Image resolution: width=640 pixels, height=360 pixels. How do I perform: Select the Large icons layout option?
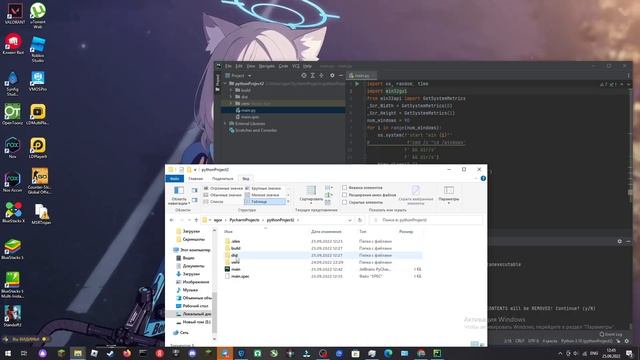263,188
